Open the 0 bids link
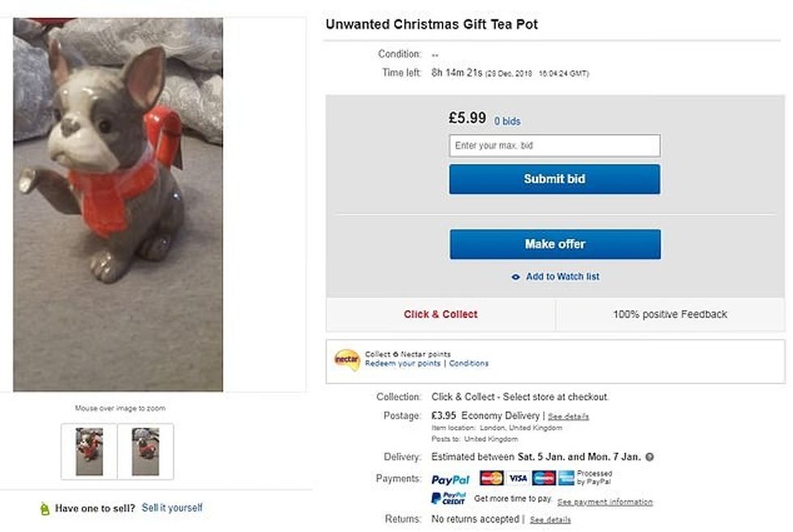Image resolution: width=793 pixels, height=532 pixels. [x=507, y=121]
